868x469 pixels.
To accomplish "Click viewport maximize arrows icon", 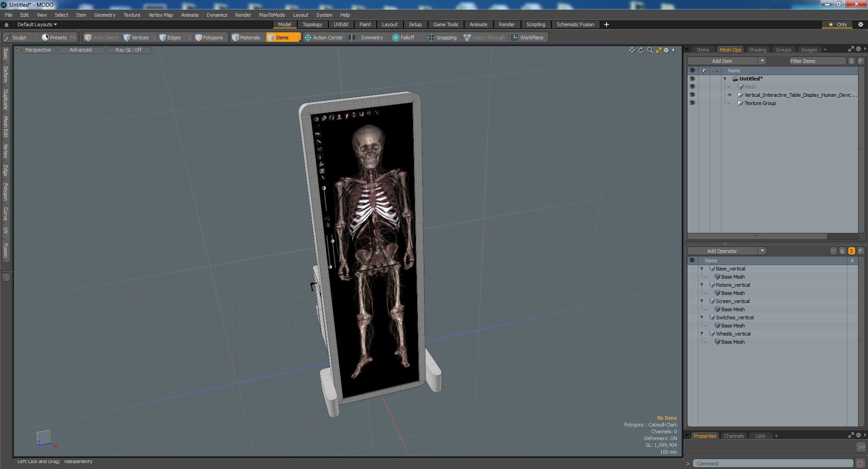I will 659,50.
